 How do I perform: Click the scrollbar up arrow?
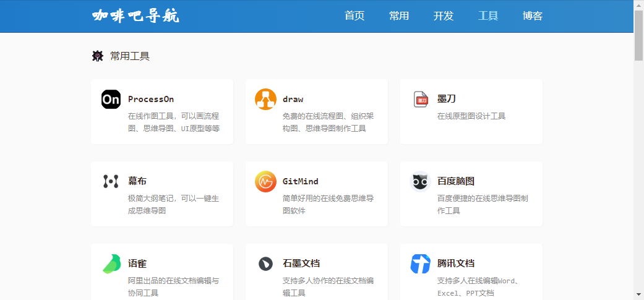coord(638,4)
